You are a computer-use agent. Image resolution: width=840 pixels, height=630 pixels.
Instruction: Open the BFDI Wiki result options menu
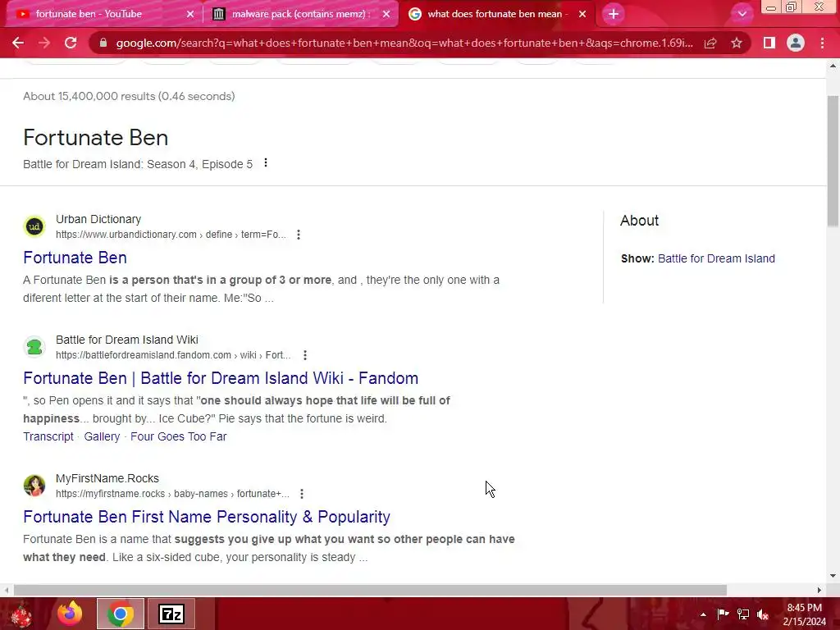tap(305, 355)
